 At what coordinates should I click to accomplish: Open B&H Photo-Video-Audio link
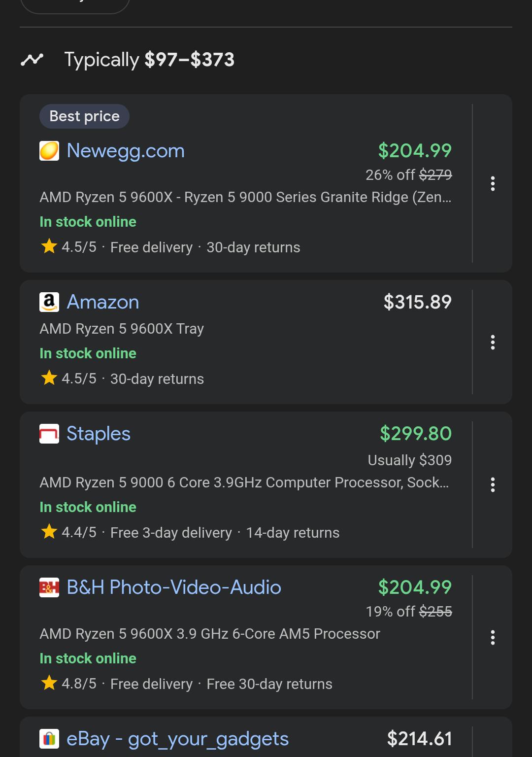174,587
